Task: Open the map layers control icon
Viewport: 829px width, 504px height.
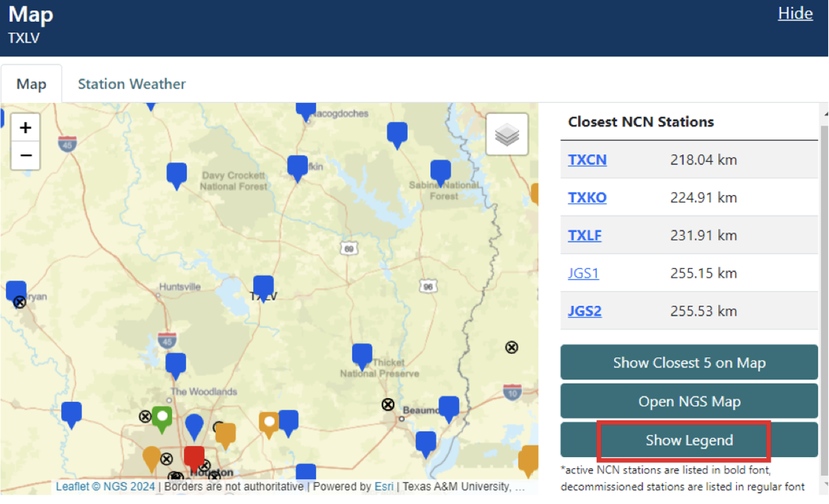Action: (x=507, y=134)
